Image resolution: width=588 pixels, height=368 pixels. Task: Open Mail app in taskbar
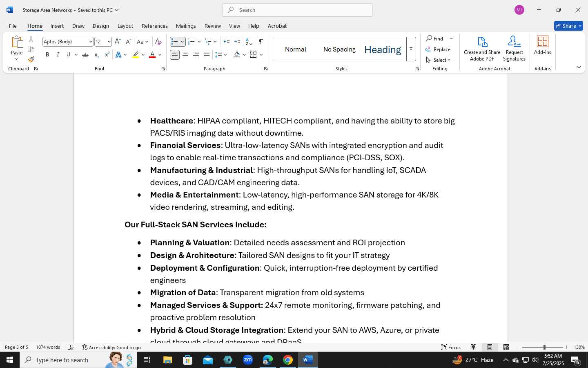pos(208,360)
